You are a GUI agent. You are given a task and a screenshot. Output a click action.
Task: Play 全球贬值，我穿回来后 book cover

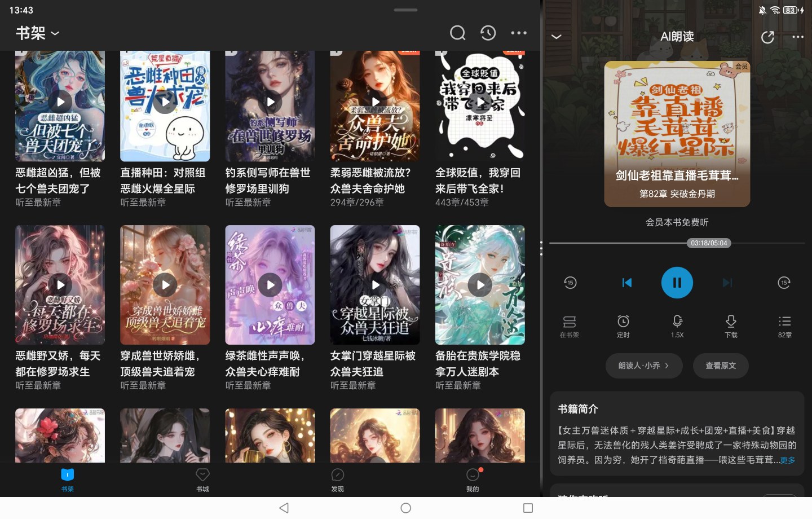coord(480,102)
